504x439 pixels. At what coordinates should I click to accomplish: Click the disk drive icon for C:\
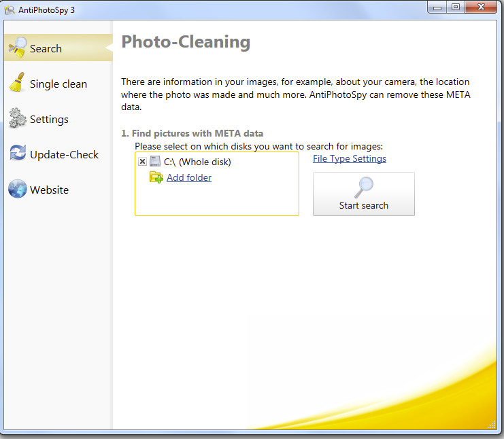(155, 161)
